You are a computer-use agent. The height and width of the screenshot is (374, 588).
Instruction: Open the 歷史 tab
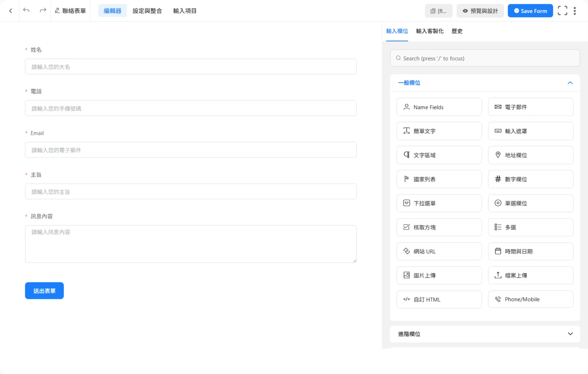(x=457, y=31)
